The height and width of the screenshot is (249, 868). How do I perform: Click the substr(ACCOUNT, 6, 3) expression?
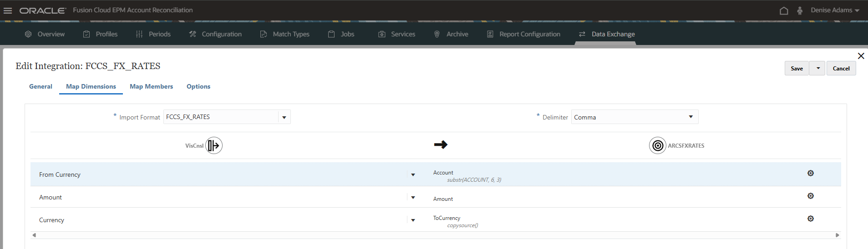(x=474, y=180)
